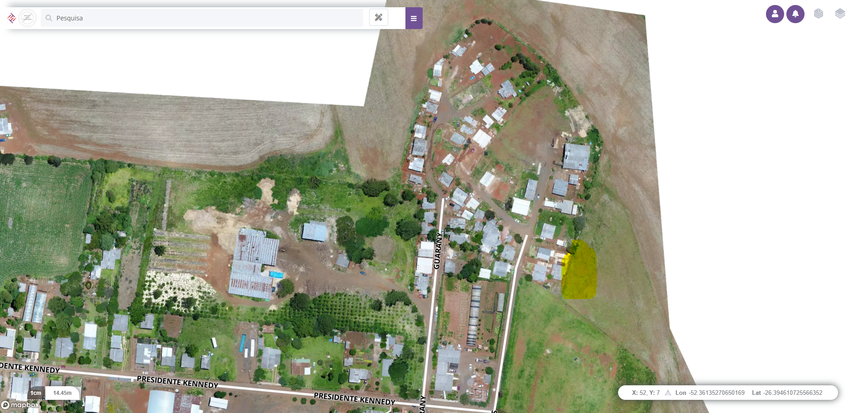Image resolution: width=868 pixels, height=413 pixels.
Task: Click the warning triangle in coordinates bar
Action: (668, 393)
